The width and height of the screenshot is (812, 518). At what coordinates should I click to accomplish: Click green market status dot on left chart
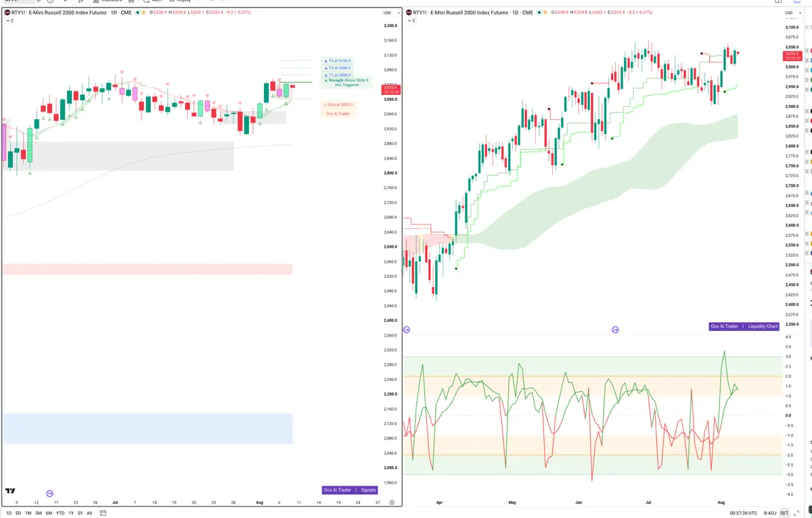[x=137, y=12]
